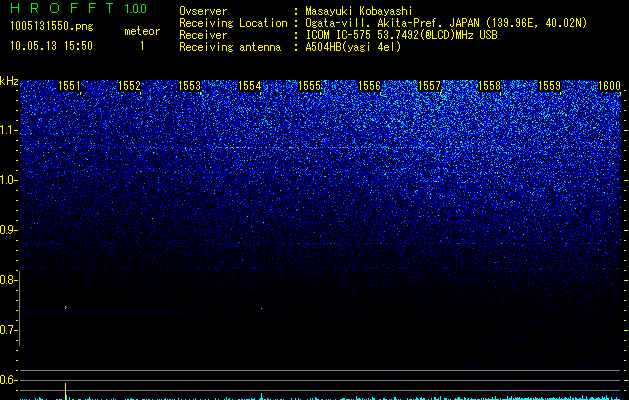Screen dimensions: 629x400
Task: Click the 0.6 kHz axis label
Action: pyautogui.click(x=8, y=380)
